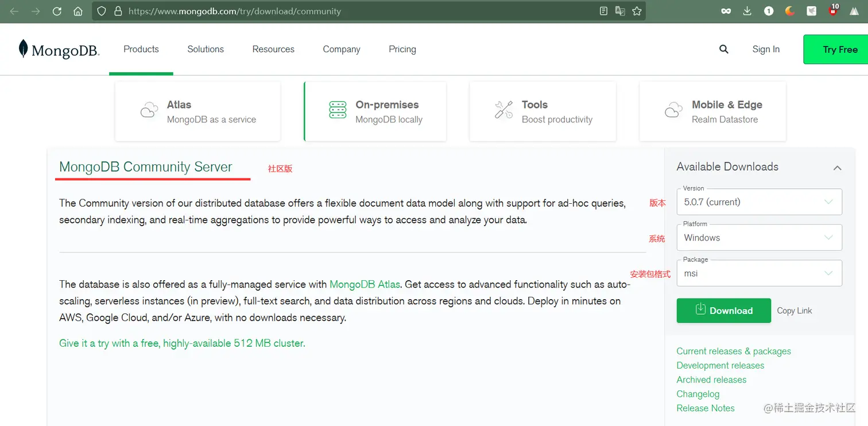Viewport: 868px width, 426px height.
Task: Click the green Download button
Action: pyautogui.click(x=723, y=311)
